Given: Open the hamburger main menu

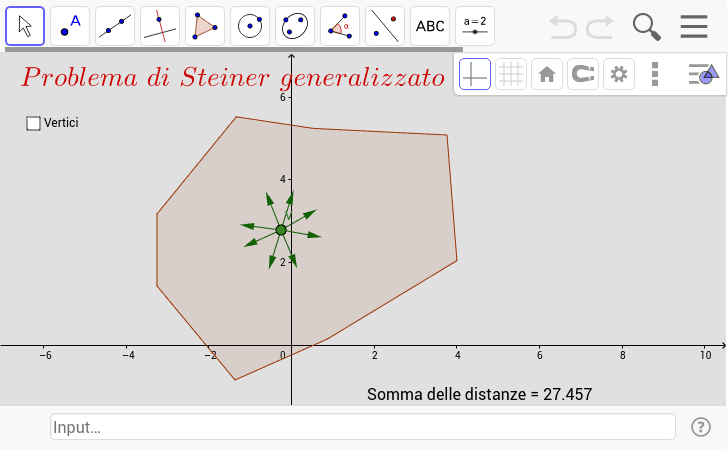Looking at the screenshot, I should click(x=694, y=26).
